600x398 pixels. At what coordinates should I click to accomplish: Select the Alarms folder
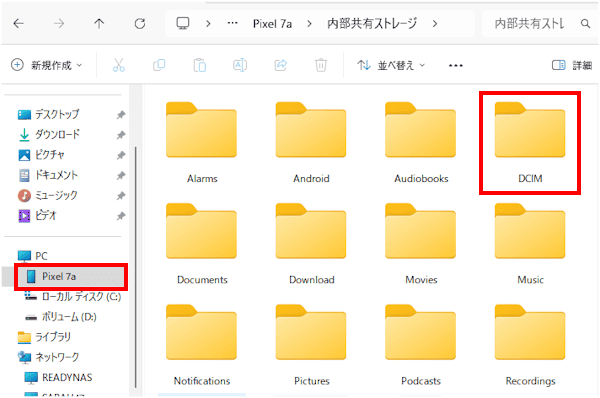point(202,143)
